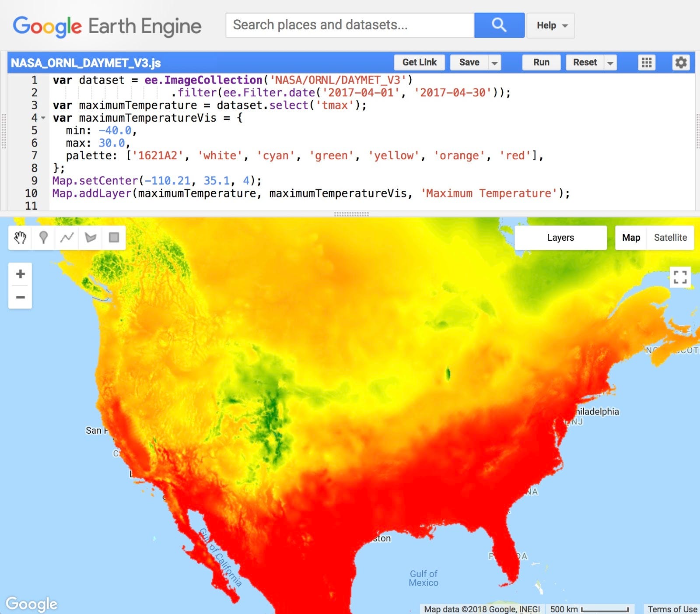Zoom in on the map
This screenshot has width=700, height=614.
click(20, 274)
